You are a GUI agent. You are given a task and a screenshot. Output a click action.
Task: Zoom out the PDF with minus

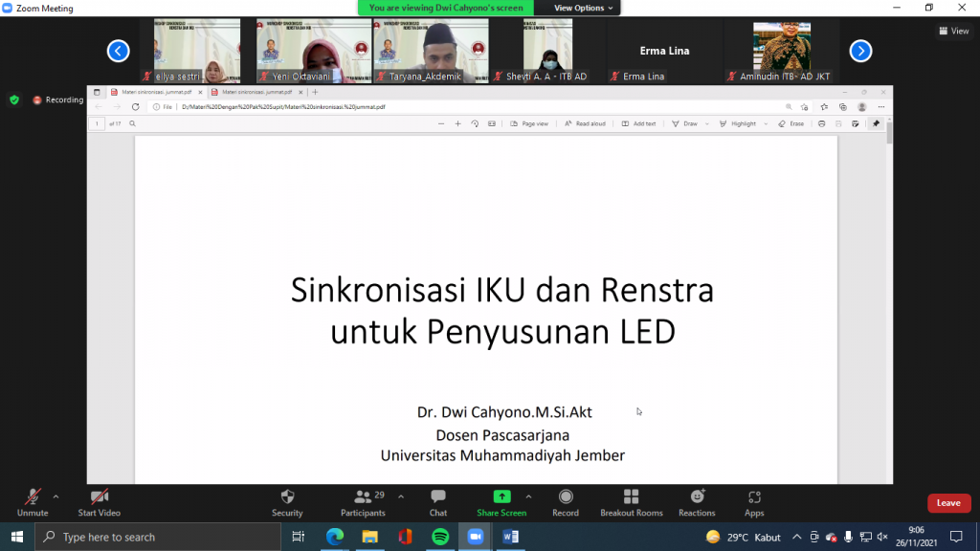(x=441, y=123)
